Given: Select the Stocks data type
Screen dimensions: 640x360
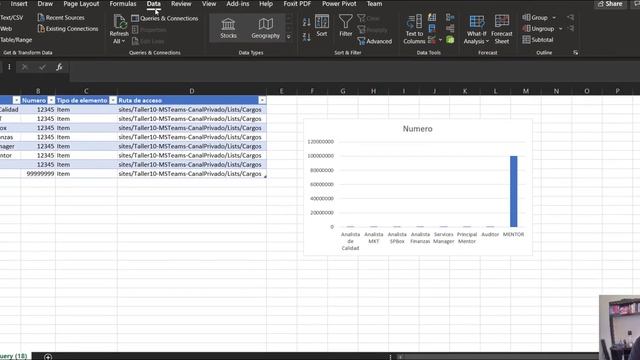Looking at the screenshot, I should point(228,28).
